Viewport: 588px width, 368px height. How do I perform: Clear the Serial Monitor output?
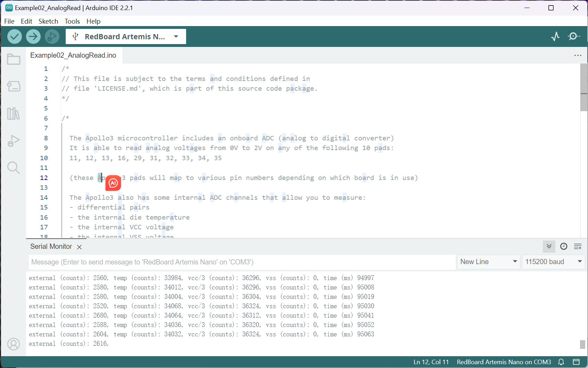pos(578,246)
